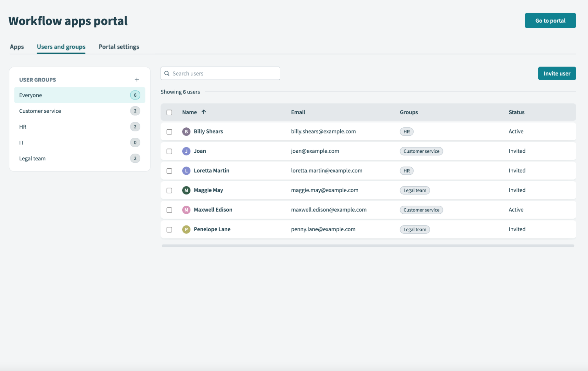Check the select-all checkbox in the table header
Viewport: 588px width, 371px height.
tap(169, 112)
